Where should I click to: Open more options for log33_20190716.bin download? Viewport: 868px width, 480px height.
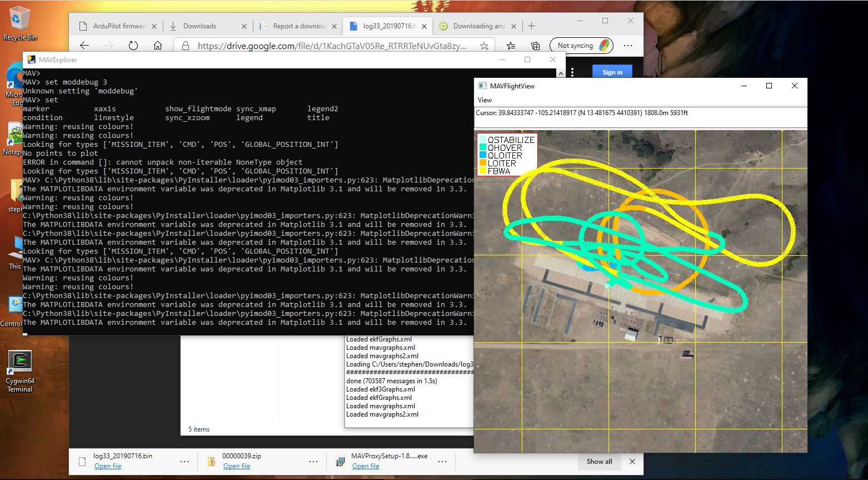coord(184,461)
